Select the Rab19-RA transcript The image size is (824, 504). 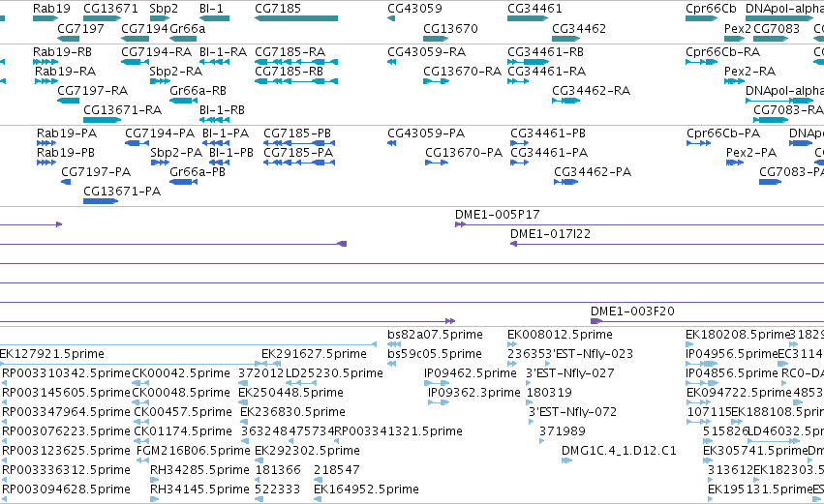46,81
